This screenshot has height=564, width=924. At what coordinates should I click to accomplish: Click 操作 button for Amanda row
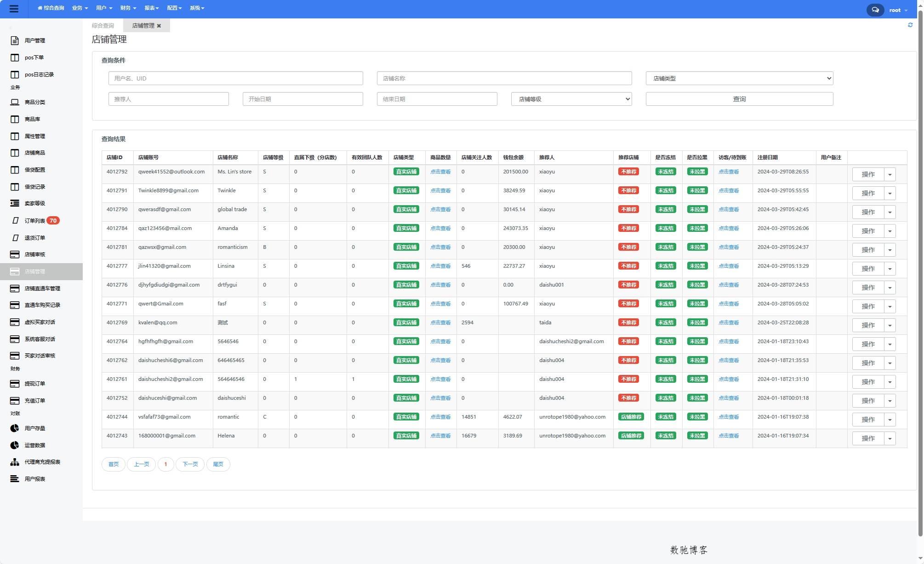(868, 231)
